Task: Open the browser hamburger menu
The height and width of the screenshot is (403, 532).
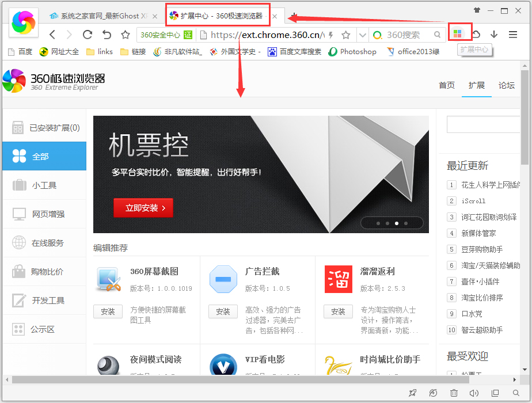Action: 513,35
